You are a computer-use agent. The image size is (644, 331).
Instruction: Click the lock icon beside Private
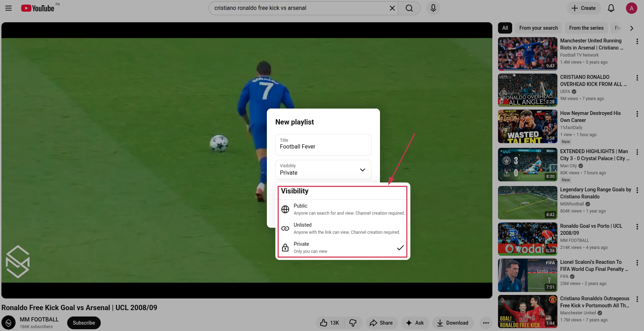[x=285, y=248]
